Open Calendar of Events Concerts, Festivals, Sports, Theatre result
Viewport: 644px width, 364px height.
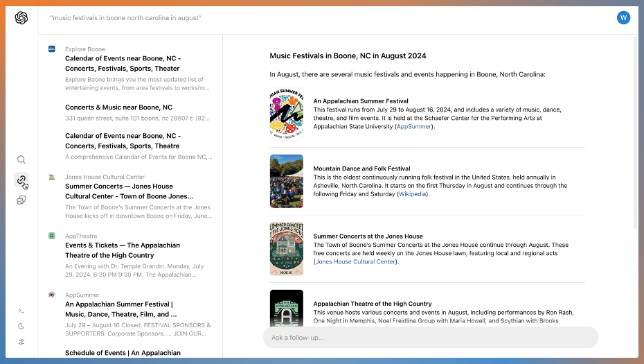click(123, 141)
